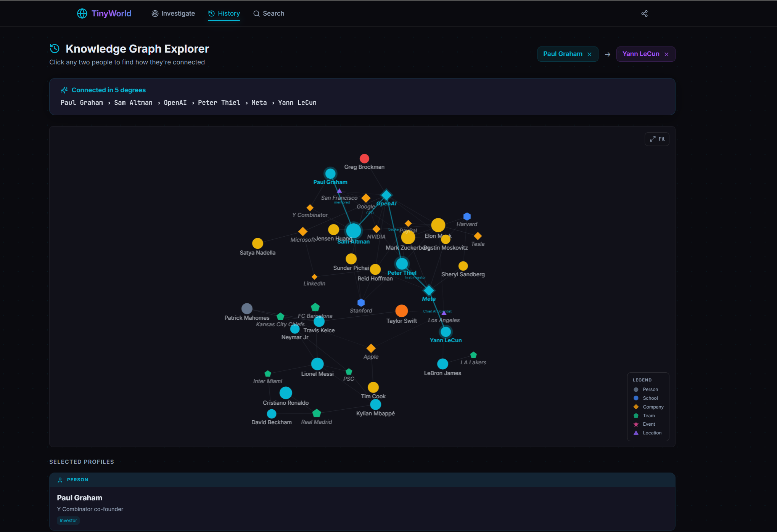Click the Location legend entry

(x=647, y=433)
